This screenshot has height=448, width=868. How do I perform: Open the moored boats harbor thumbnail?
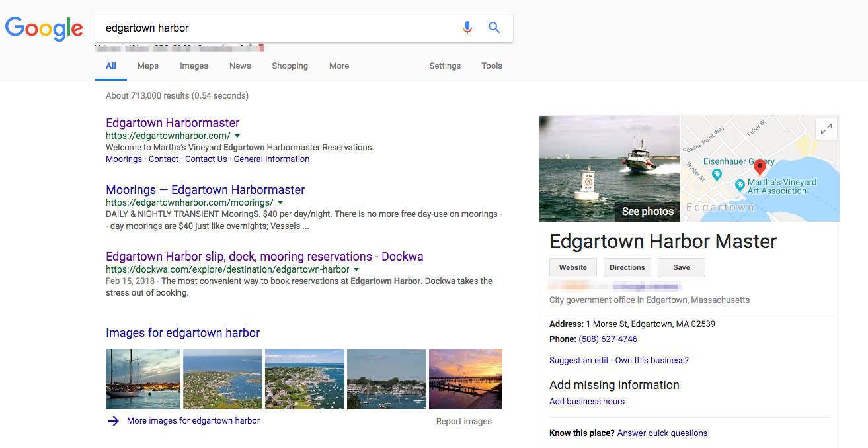pyautogui.click(x=387, y=379)
